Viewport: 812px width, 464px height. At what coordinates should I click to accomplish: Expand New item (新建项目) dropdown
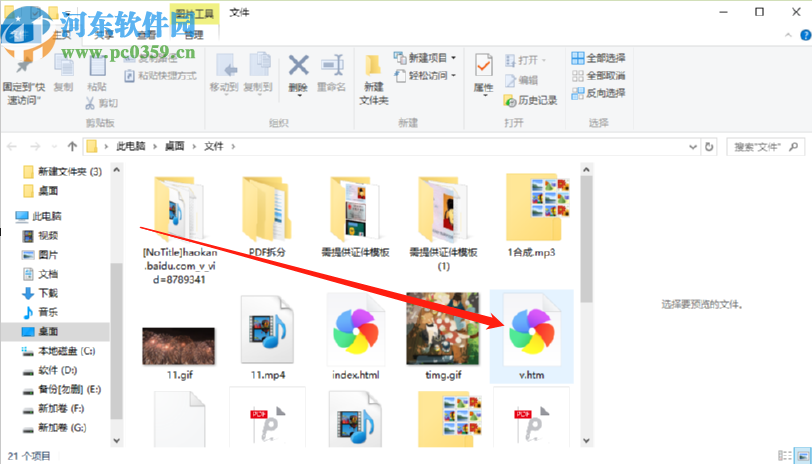coord(454,58)
